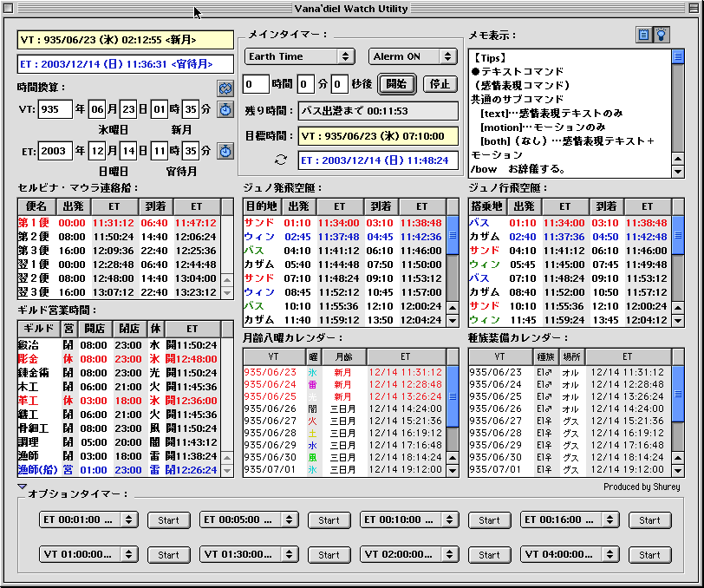Select the 第１便 ferry row

[x=120, y=223]
